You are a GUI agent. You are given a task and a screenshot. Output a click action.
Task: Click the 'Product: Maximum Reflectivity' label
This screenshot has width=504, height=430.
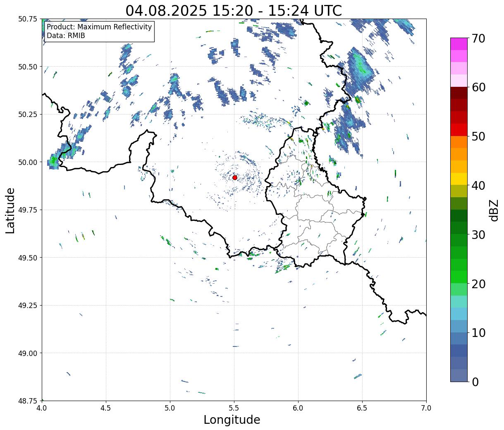pyautogui.click(x=99, y=27)
